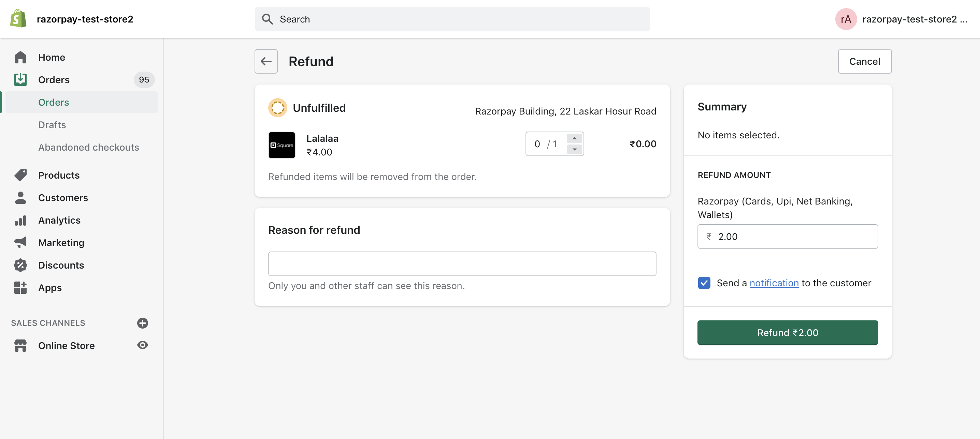
Task: Open Products menu item
Action: 59,175
